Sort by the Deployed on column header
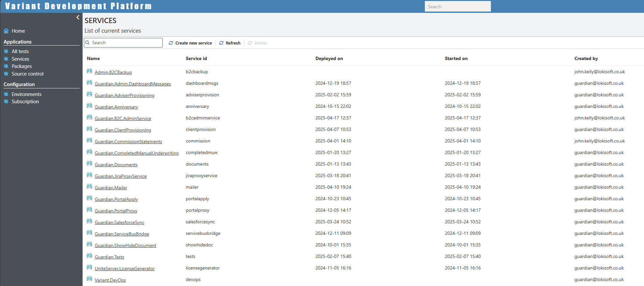 (329, 58)
